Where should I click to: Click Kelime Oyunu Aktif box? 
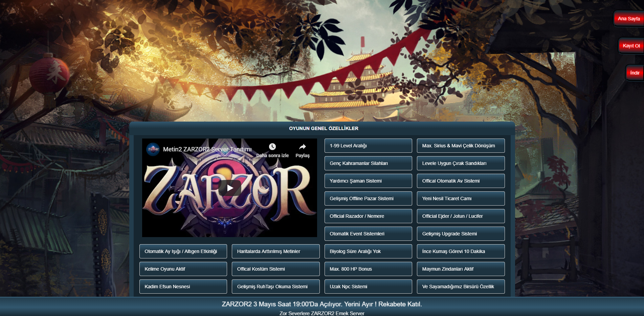click(x=183, y=269)
